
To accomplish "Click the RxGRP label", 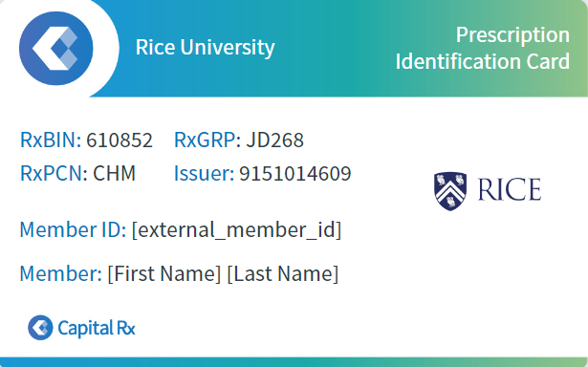I will pyautogui.click(x=207, y=140).
